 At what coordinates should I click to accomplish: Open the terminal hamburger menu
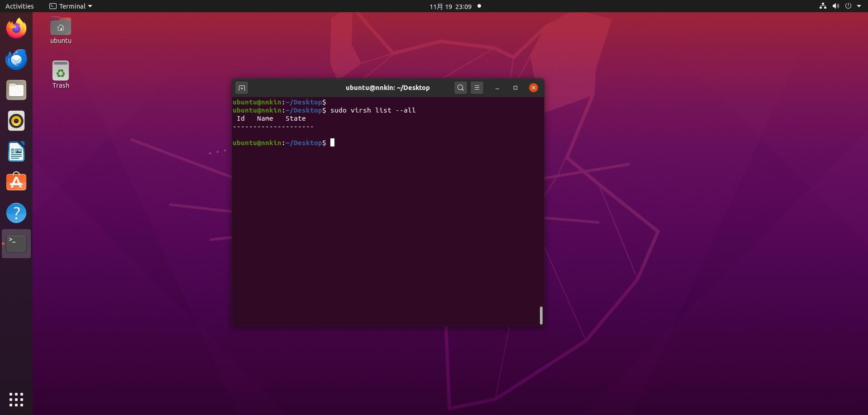tap(477, 88)
